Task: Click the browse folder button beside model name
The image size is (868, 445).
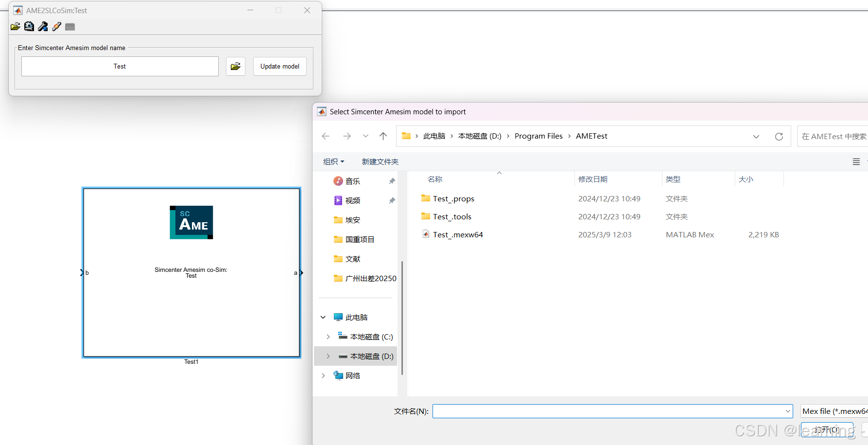Action: coord(236,66)
